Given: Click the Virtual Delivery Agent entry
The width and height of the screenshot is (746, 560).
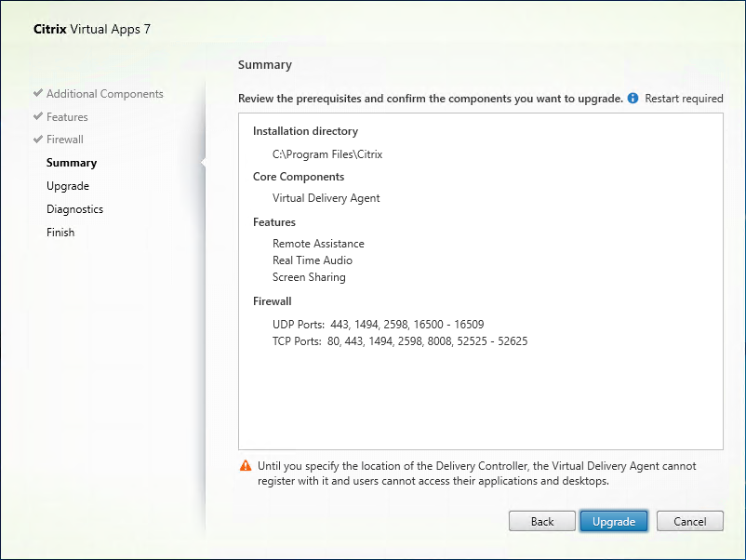Looking at the screenshot, I should (326, 198).
